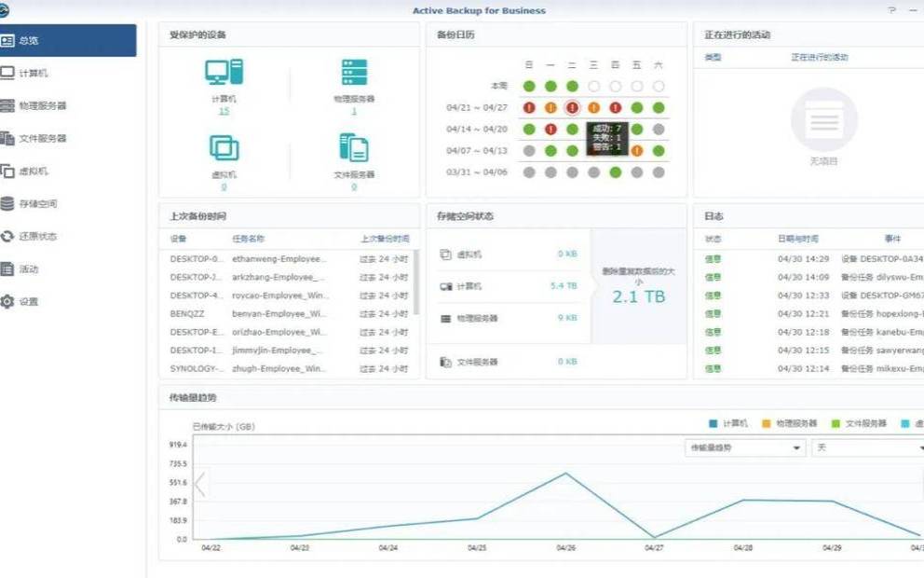The height and width of the screenshot is (578, 924).
Task: Click Wednesday's empty circle in the 本周 row
Action: tap(594, 86)
